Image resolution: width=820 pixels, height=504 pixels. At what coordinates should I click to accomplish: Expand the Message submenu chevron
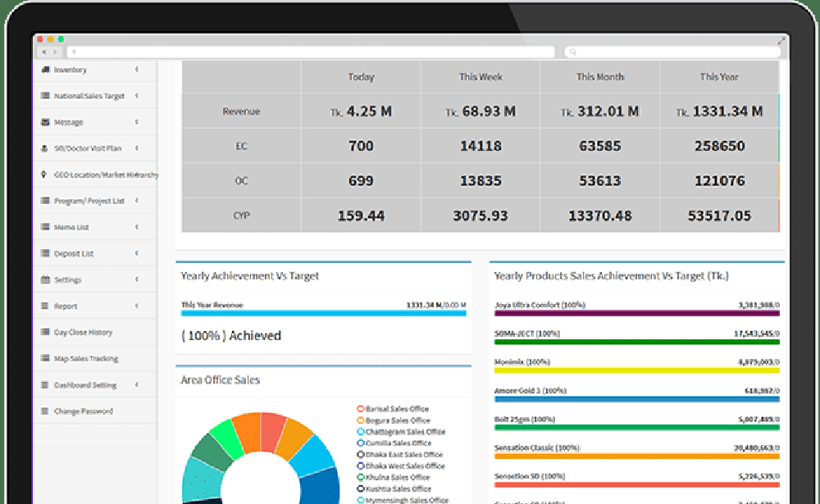[137, 121]
